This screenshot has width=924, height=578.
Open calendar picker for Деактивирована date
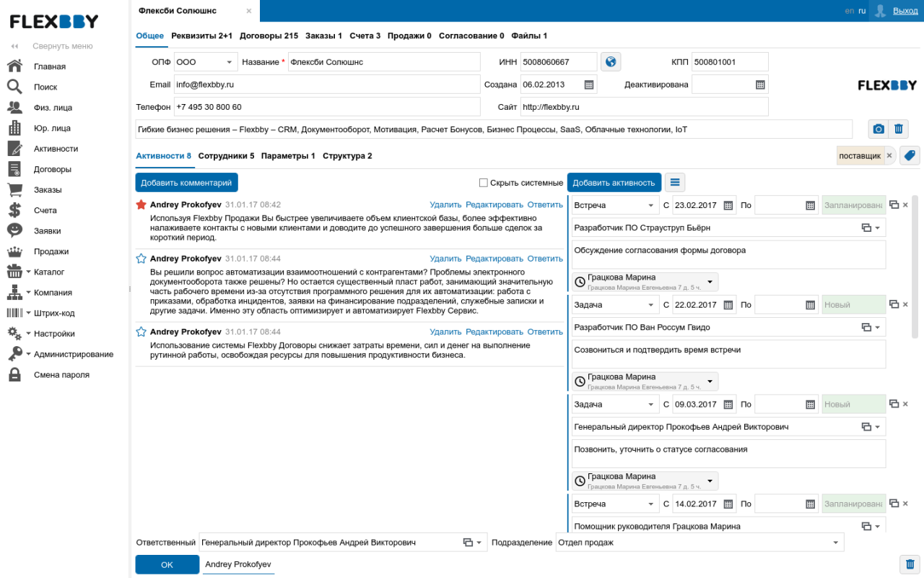(760, 85)
